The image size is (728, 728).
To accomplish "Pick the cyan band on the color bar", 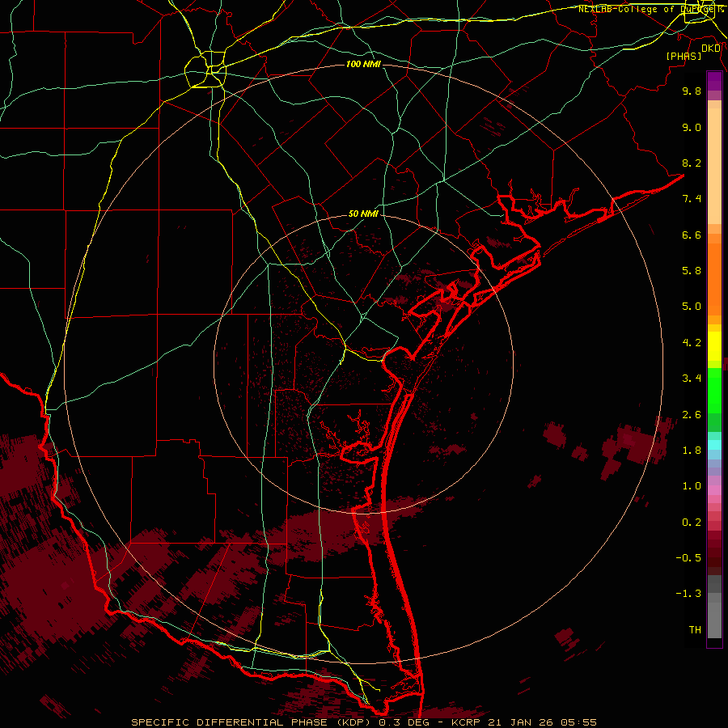I will click(714, 445).
